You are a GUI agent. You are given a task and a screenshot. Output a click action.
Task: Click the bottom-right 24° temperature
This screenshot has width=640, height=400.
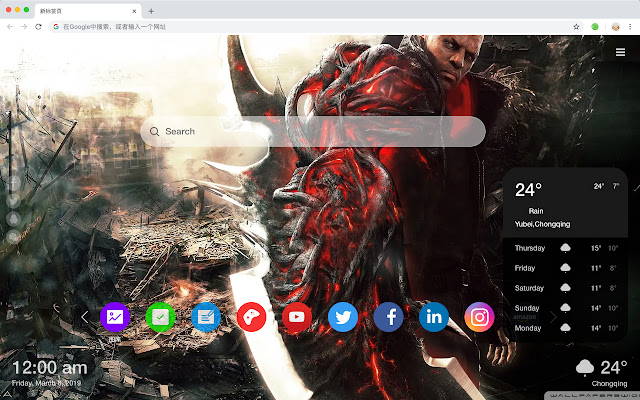[x=614, y=368]
